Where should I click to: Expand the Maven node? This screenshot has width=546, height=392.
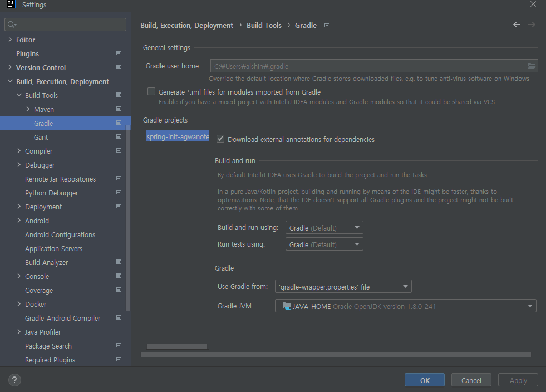click(x=28, y=109)
